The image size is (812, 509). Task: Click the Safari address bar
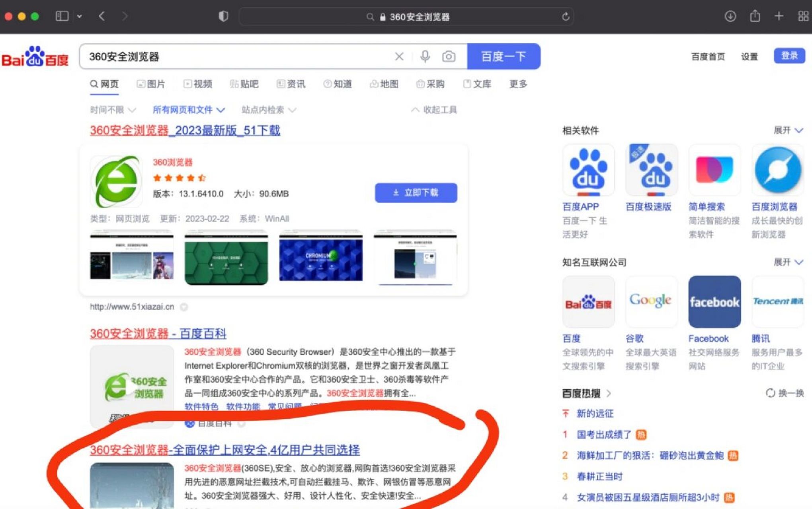(406, 17)
